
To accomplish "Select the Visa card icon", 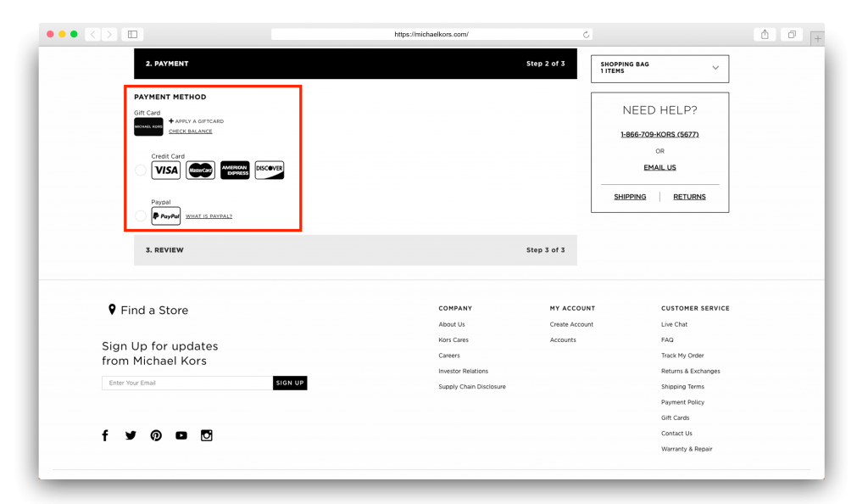I will coord(166,170).
